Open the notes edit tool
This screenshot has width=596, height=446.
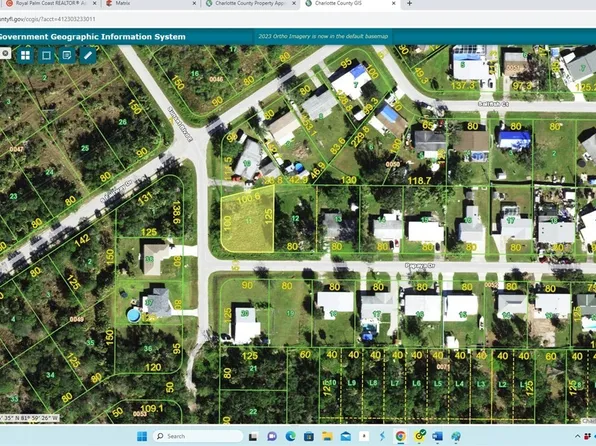(67, 56)
